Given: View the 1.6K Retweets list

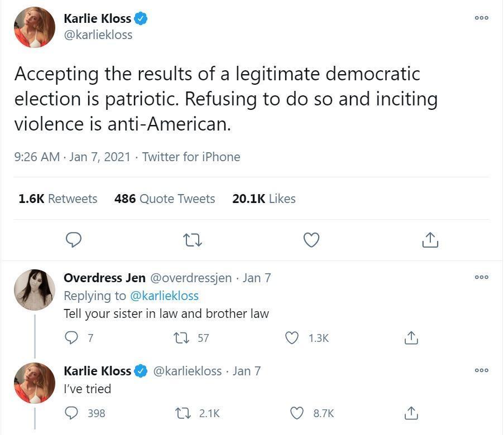Looking at the screenshot, I should pyautogui.click(x=58, y=199).
